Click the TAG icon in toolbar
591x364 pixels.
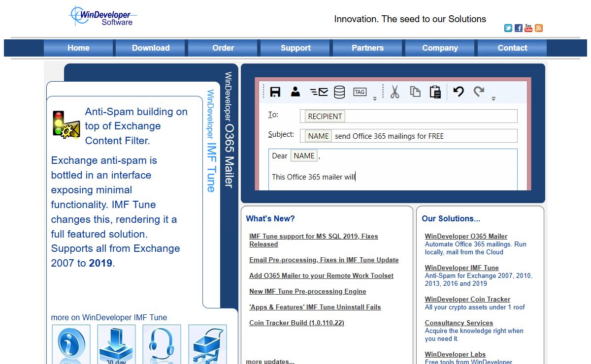pyautogui.click(x=360, y=92)
